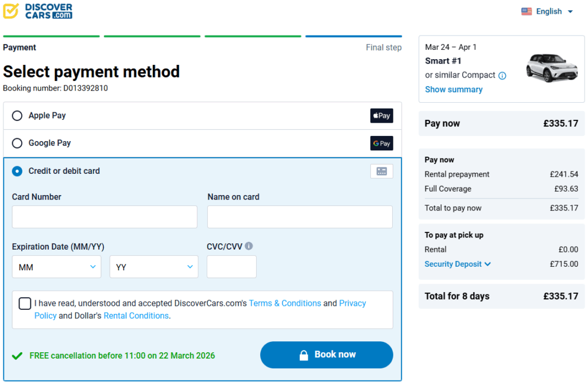Open the expiration year YY dropdown
588x385 pixels.
(153, 267)
